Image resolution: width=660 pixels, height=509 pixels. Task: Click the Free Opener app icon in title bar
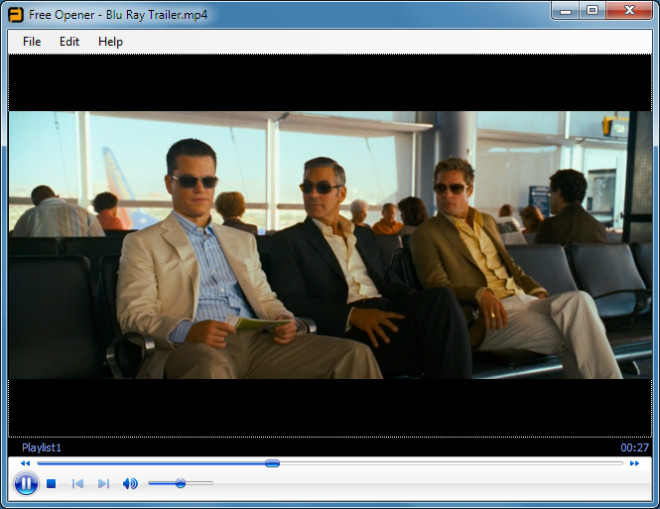[x=16, y=15]
